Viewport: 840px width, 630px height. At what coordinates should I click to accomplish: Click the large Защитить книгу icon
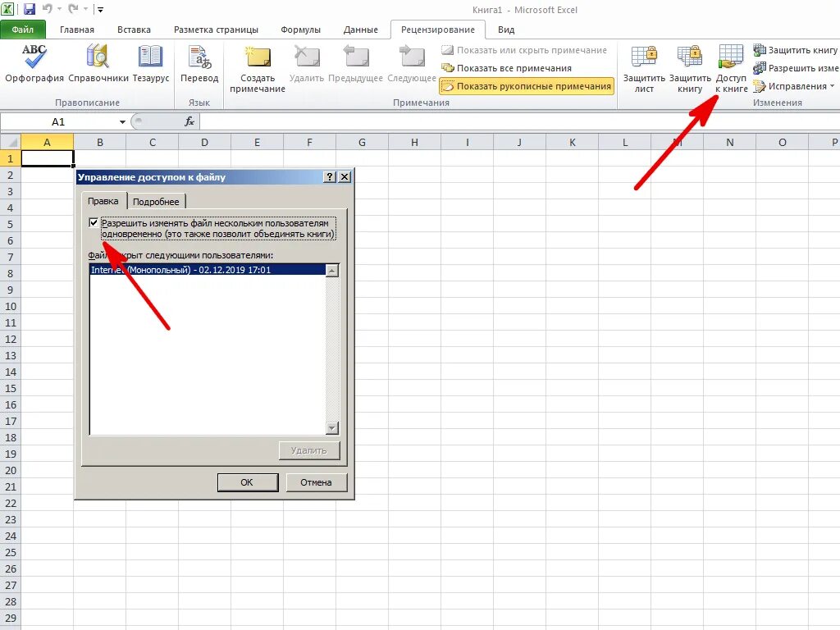click(690, 69)
